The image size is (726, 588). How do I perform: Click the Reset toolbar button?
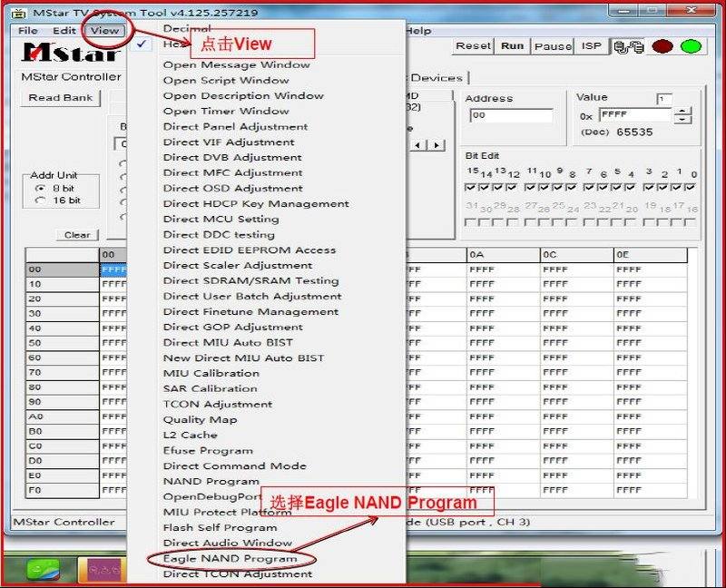point(473,46)
